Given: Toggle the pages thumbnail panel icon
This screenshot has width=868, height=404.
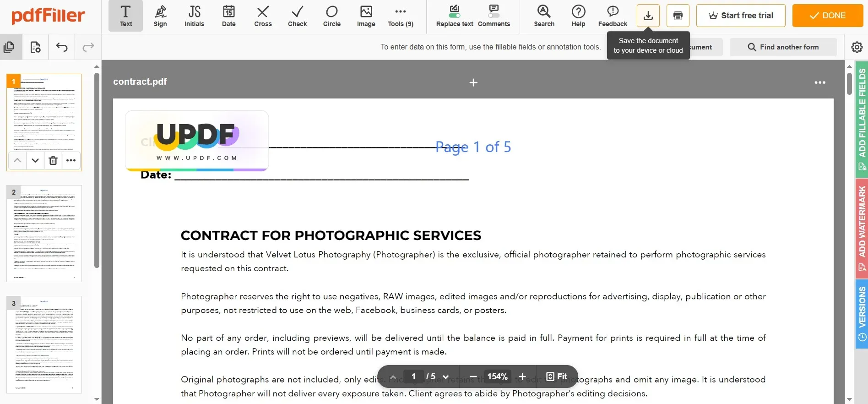Looking at the screenshot, I should pos(9,47).
